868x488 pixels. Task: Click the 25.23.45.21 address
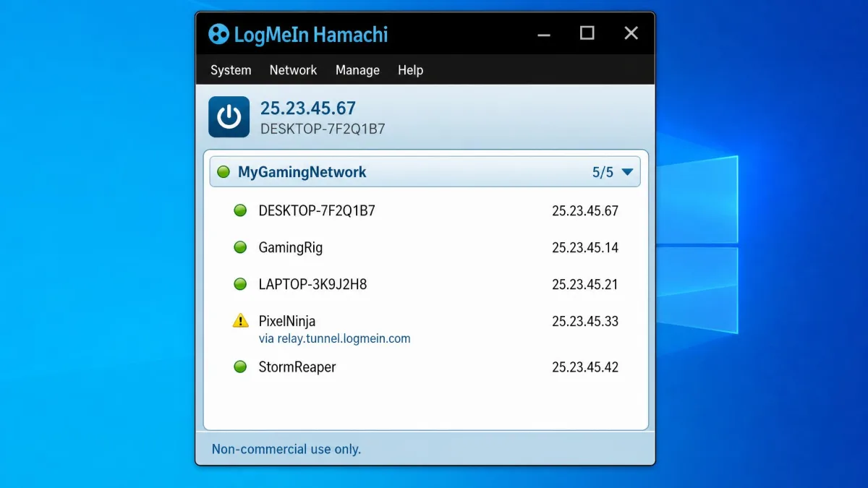point(585,284)
